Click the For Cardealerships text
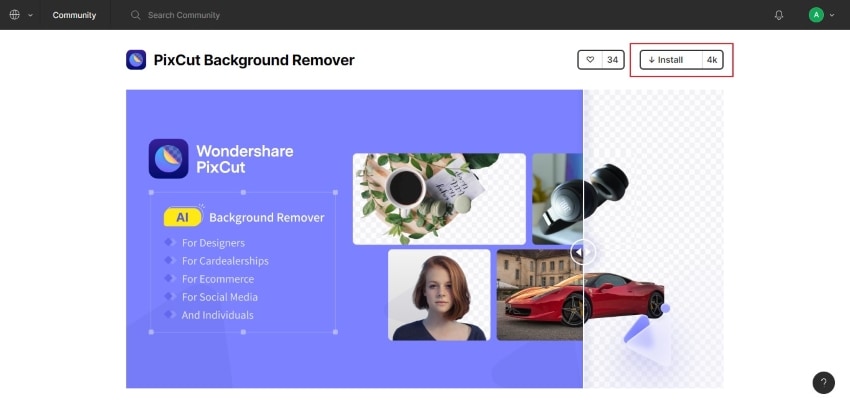The height and width of the screenshot is (409, 850). (225, 261)
